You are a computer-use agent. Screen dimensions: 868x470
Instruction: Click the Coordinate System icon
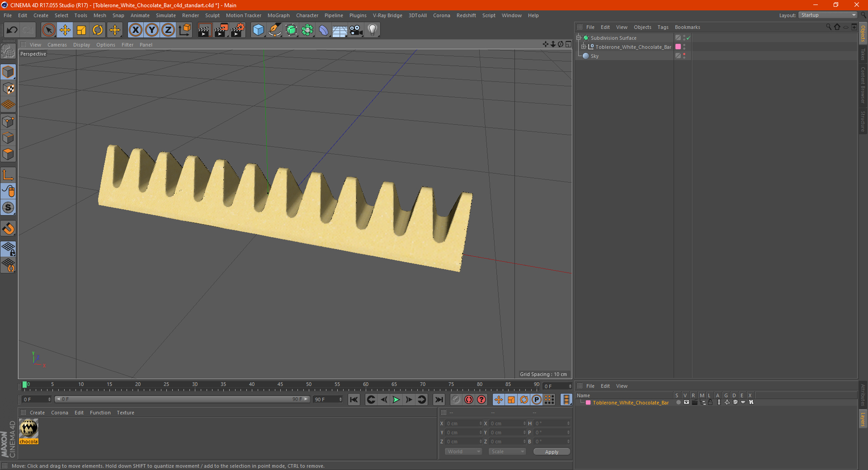click(x=184, y=30)
